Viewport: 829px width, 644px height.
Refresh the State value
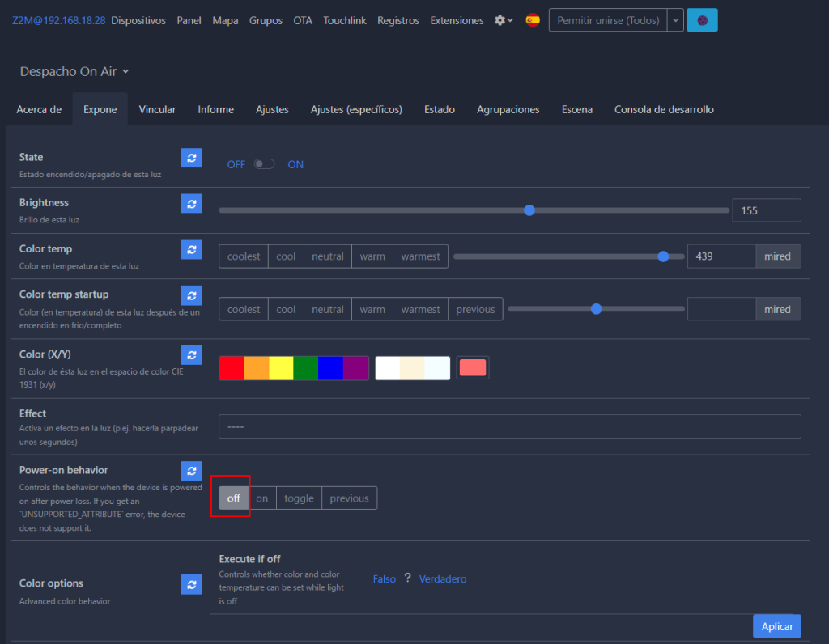pos(191,158)
